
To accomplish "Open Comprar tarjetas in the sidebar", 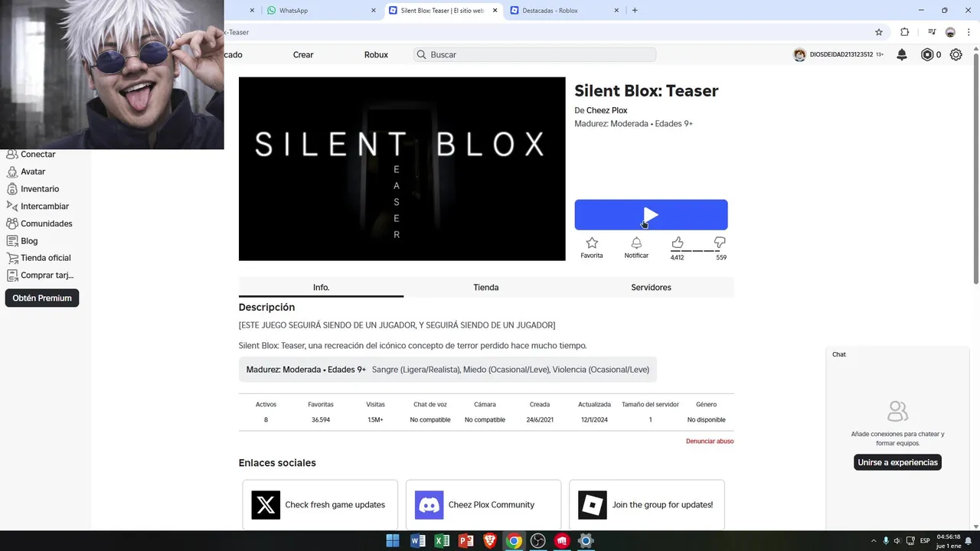I will tap(47, 275).
